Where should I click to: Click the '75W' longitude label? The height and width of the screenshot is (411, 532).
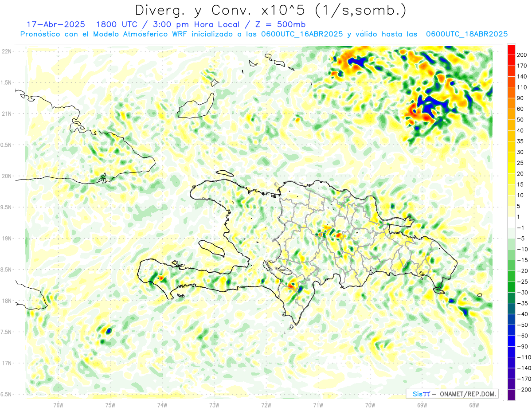(x=110, y=405)
